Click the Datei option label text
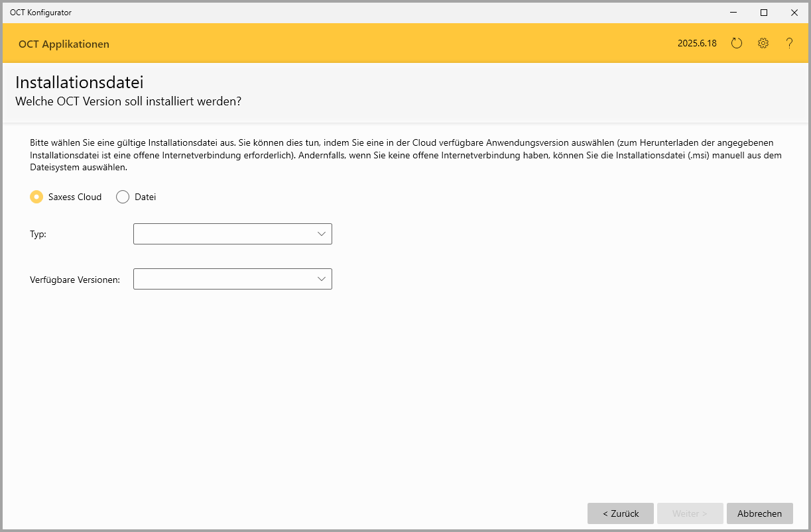Image resolution: width=811 pixels, height=532 pixels. [x=145, y=197]
